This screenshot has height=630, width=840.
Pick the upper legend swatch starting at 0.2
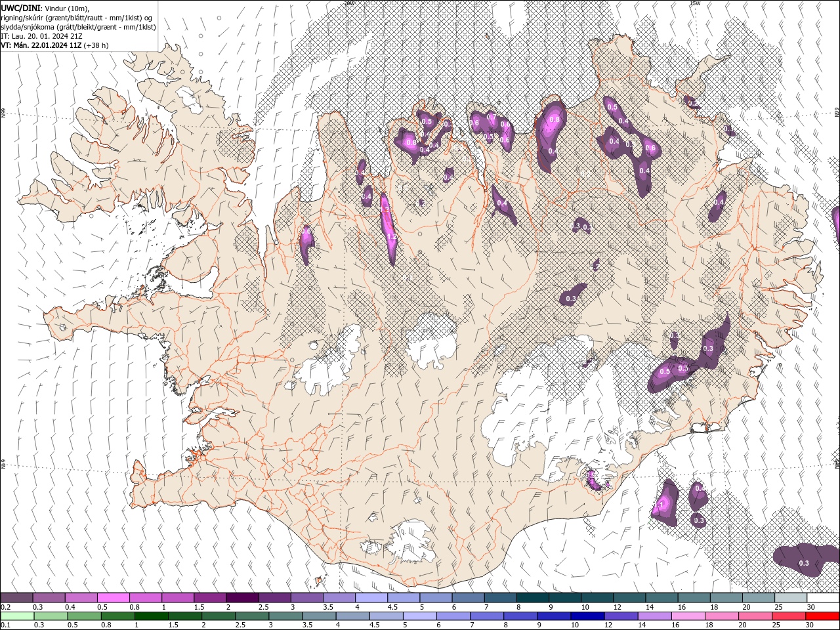16,598
